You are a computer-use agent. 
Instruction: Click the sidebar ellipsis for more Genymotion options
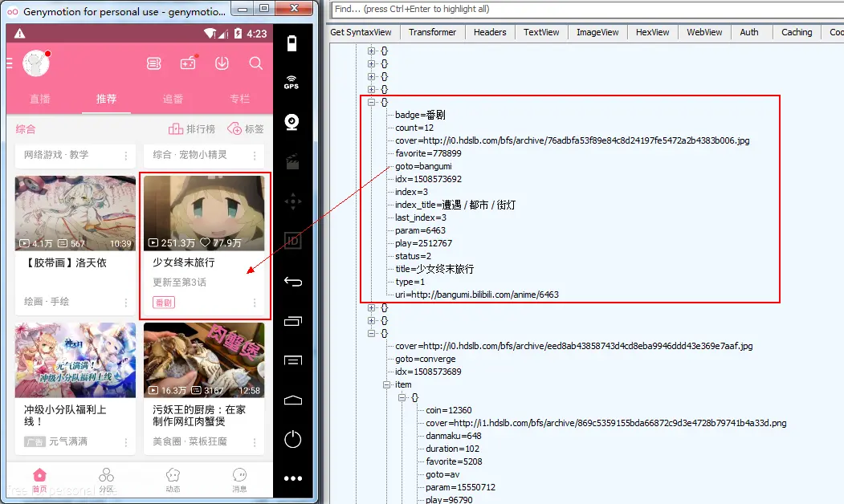coord(292,478)
